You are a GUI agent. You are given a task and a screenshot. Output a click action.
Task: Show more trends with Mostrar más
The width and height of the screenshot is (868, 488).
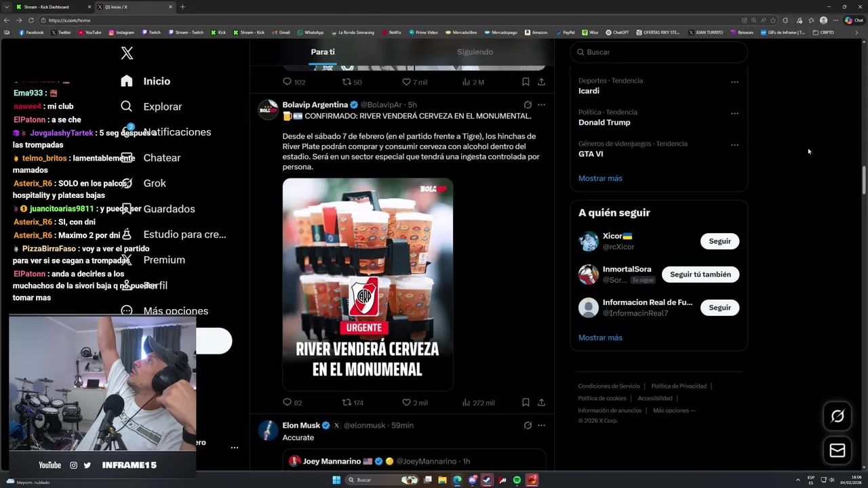[x=600, y=178]
